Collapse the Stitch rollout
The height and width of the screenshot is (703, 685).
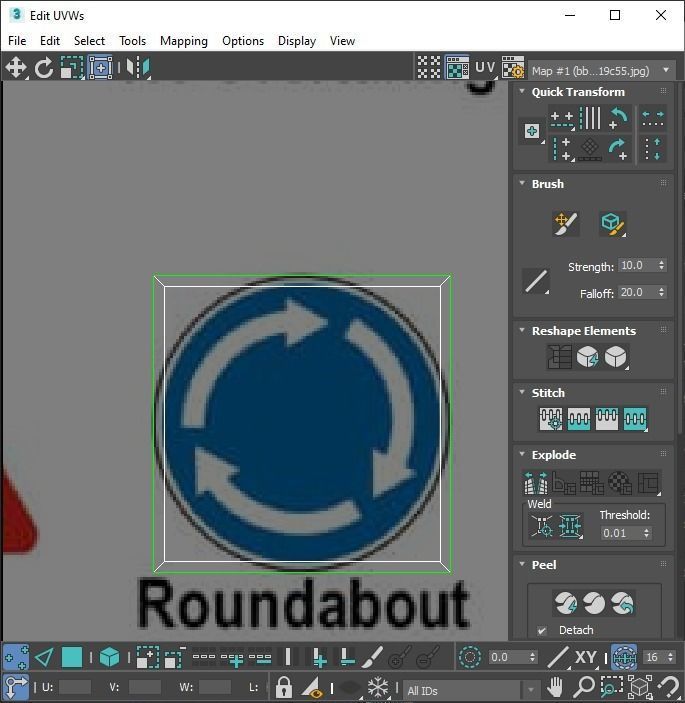(522, 392)
